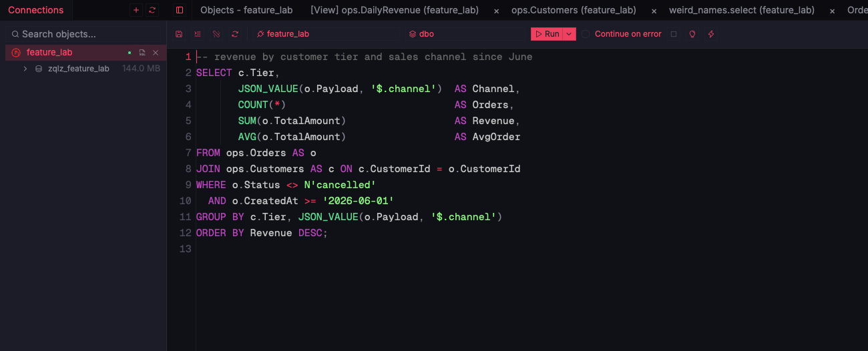Enable Continue on error checkbox
This screenshot has height=351, width=868.
pyautogui.click(x=586, y=34)
